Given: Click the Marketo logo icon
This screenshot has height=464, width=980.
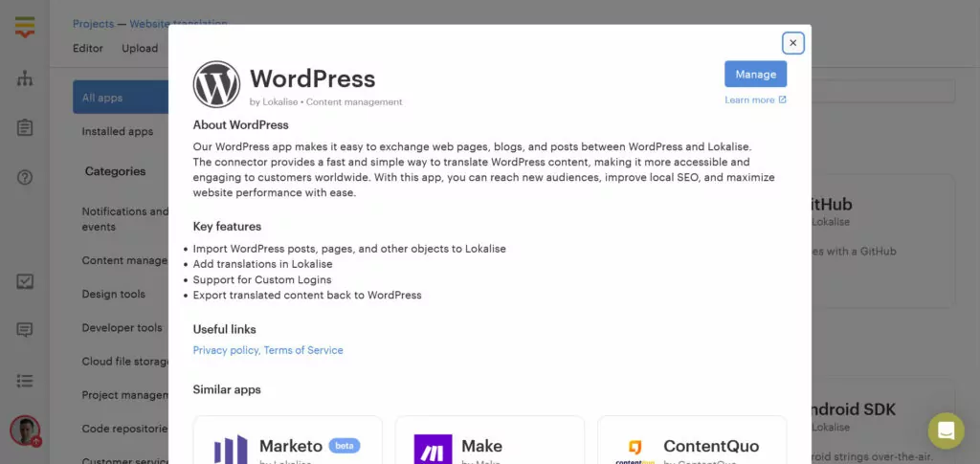Looking at the screenshot, I should (x=231, y=449).
